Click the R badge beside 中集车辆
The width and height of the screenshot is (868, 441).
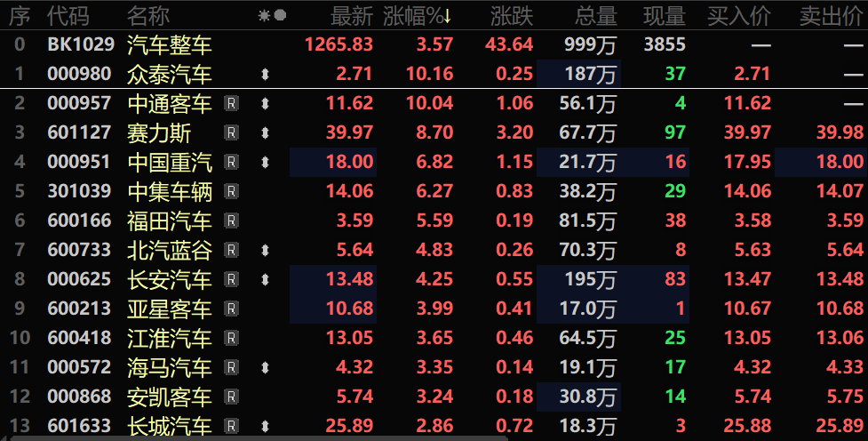(231, 191)
